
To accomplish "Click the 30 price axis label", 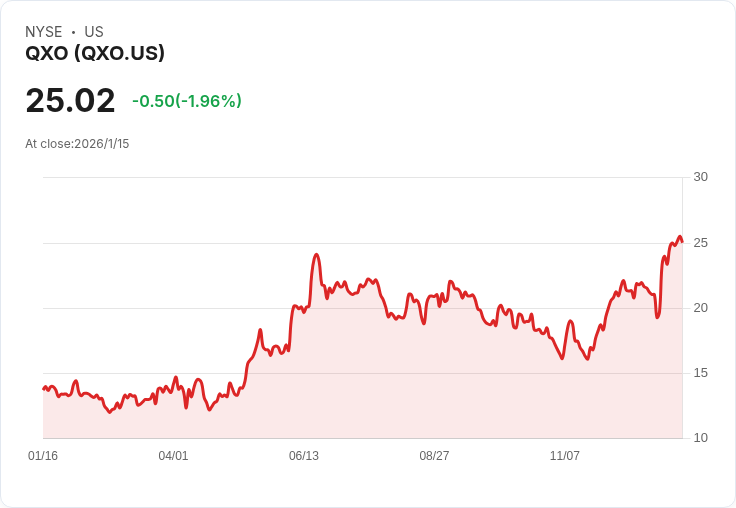I will (700, 177).
